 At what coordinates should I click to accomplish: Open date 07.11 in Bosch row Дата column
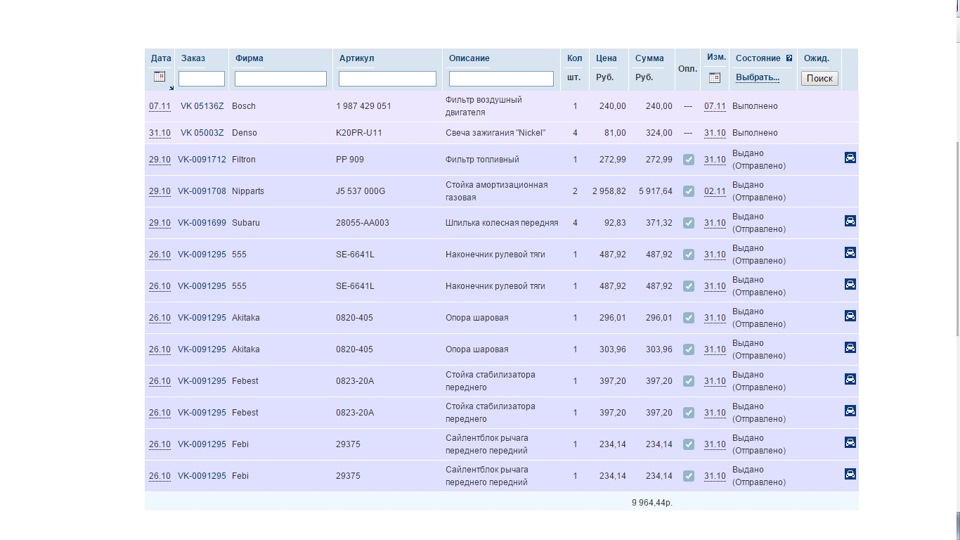pyautogui.click(x=160, y=106)
